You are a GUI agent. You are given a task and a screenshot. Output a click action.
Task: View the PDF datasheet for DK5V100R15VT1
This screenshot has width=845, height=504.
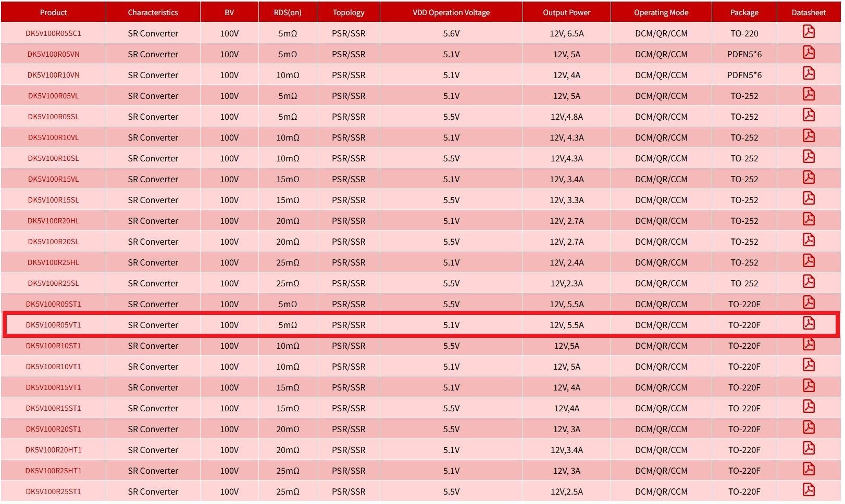809,386
